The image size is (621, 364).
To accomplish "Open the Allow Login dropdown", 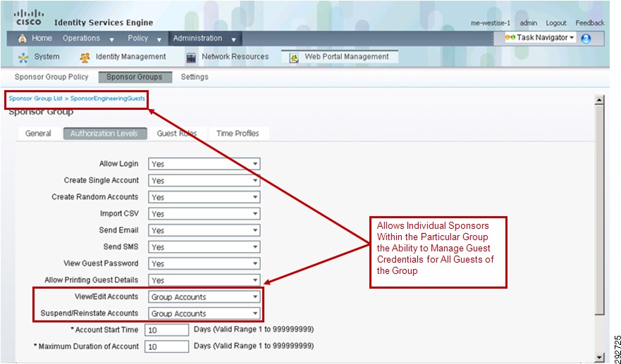I will 204,164.
